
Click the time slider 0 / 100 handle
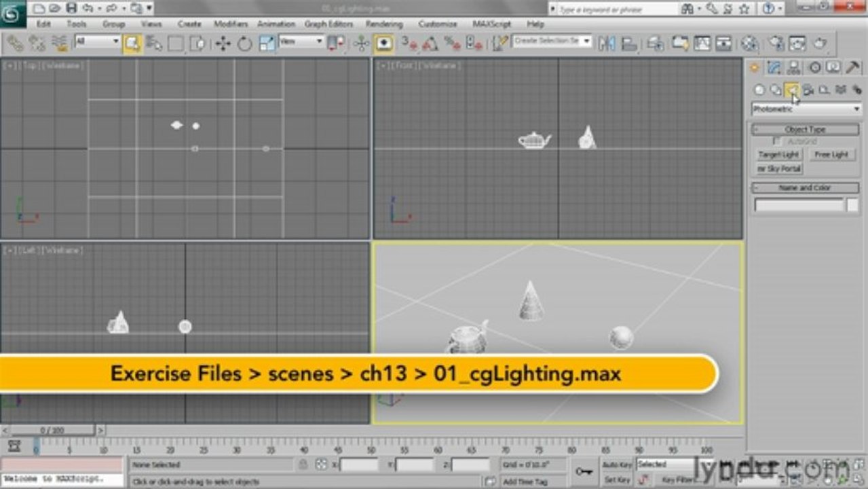52,430
